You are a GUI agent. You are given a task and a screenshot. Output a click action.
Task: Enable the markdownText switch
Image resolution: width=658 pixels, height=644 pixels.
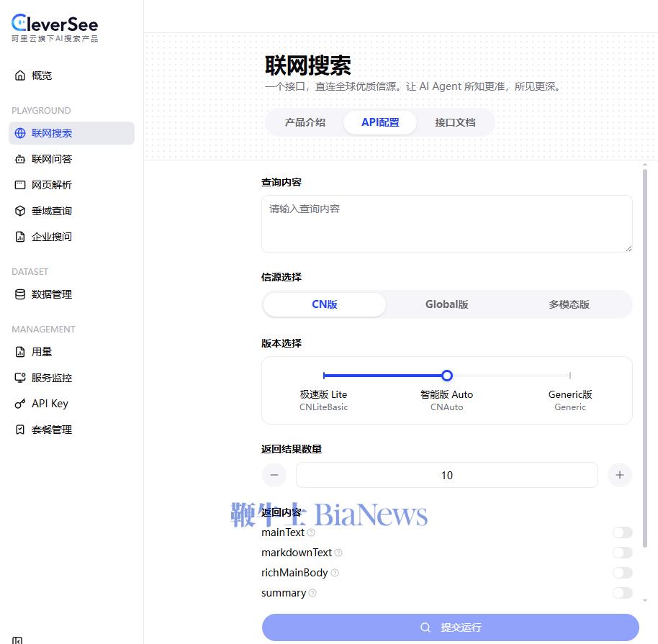tap(622, 553)
